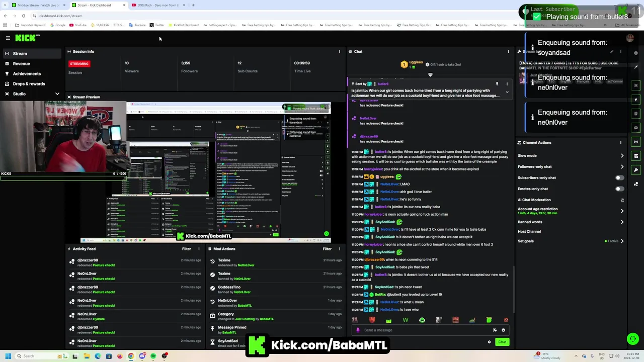This screenshot has width=644, height=362.
Task: Click the chat bubble icon in right sidebar
Action: pyautogui.click(x=636, y=128)
